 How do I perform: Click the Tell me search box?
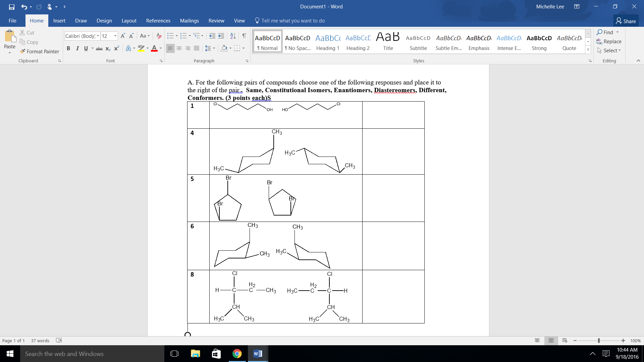(293, 21)
